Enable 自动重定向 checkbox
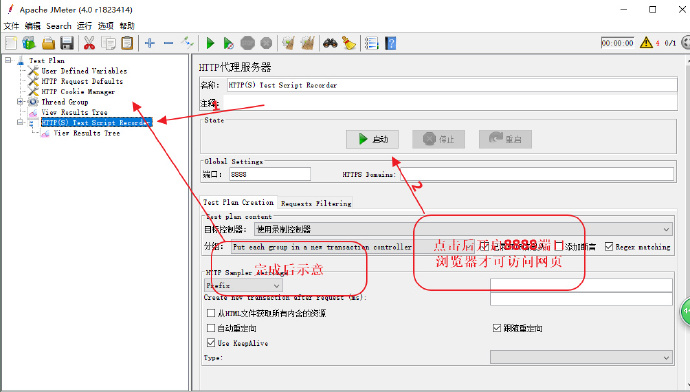Screen dimensions: 690x392 211,328
